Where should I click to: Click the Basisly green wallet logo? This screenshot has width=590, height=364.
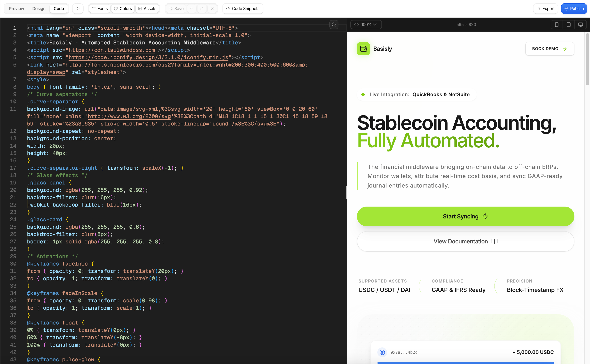click(x=363, y=49)
